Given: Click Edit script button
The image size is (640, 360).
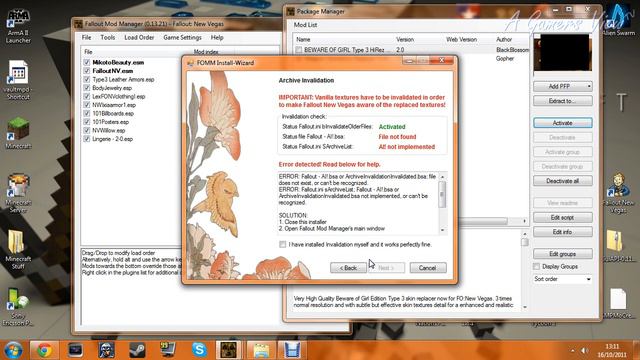Looking at the screenshot, I should click(562, 218).
